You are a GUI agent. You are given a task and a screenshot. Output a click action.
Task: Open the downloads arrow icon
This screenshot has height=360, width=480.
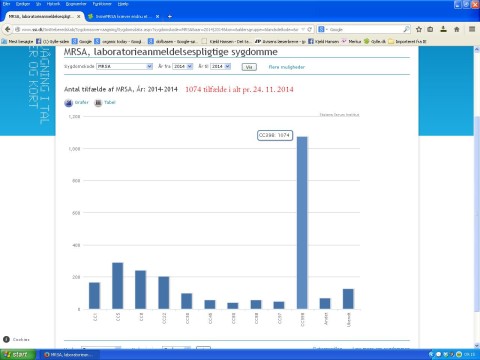click(x=443, y=29)
